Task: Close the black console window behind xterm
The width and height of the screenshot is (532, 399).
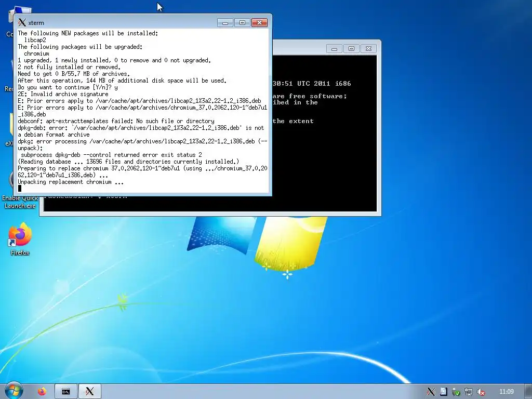Action: (368, 48)
